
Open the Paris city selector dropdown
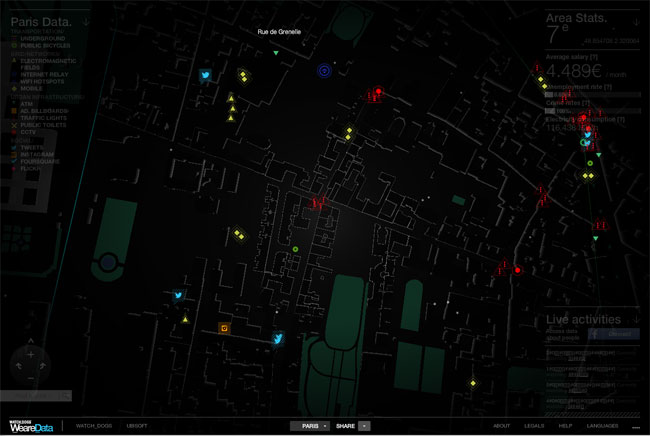pyautogui.click(x=310, y=425)
